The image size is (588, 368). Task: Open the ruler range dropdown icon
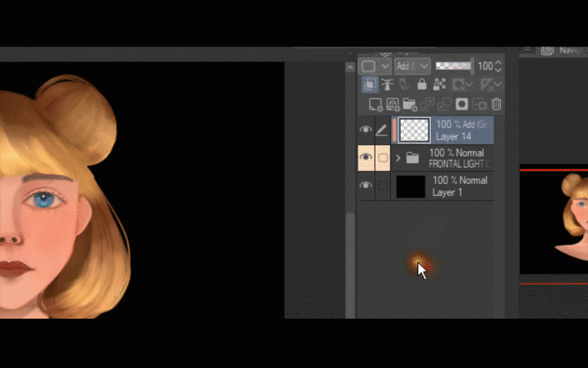click(490, 85)
